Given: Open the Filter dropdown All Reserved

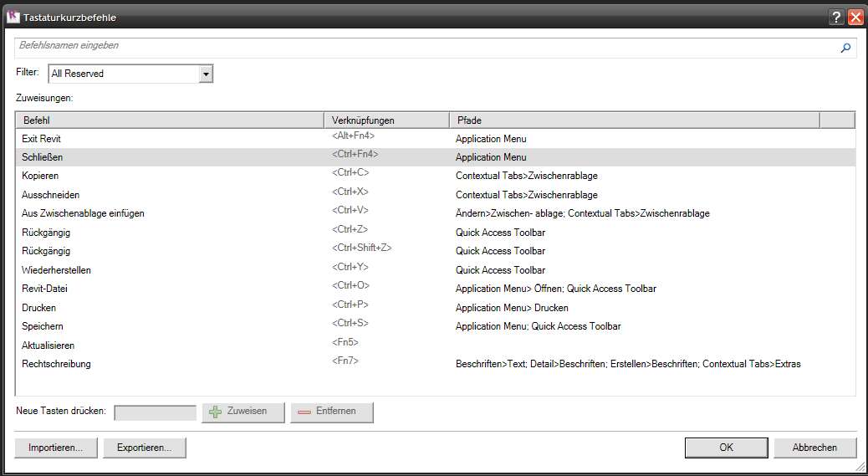Looking at the screenshot, I should click(130, 74).
